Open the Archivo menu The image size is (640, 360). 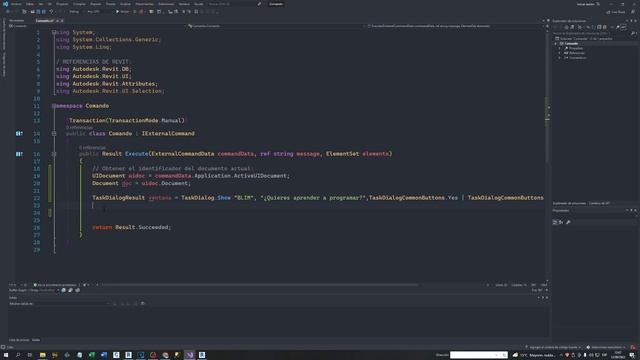16,4
